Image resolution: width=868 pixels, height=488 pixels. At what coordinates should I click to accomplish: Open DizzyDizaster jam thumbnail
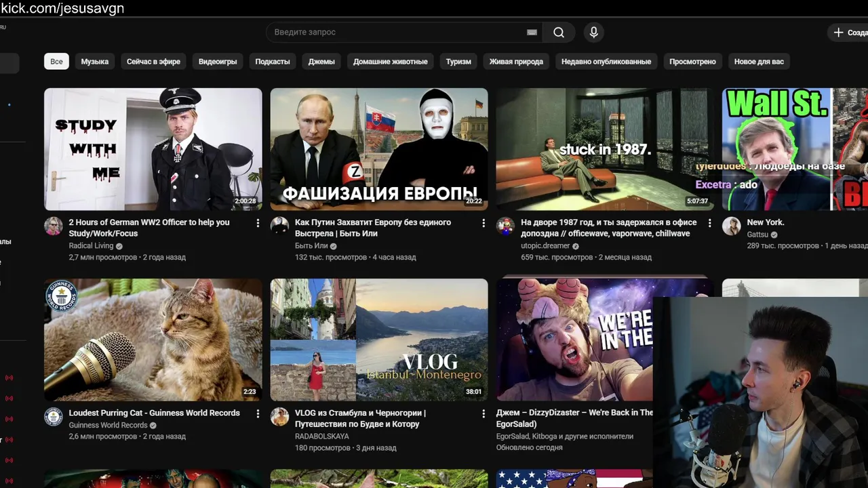point(574,340)
